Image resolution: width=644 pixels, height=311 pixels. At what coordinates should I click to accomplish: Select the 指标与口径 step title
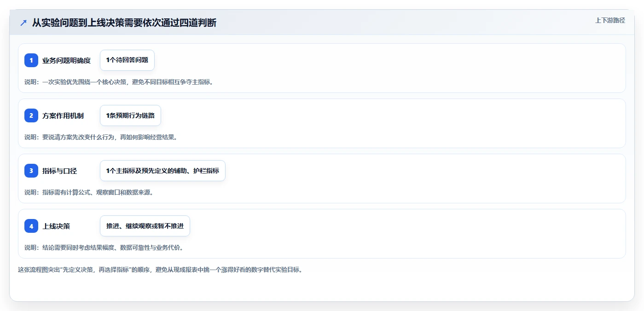[x=59, y=171]
